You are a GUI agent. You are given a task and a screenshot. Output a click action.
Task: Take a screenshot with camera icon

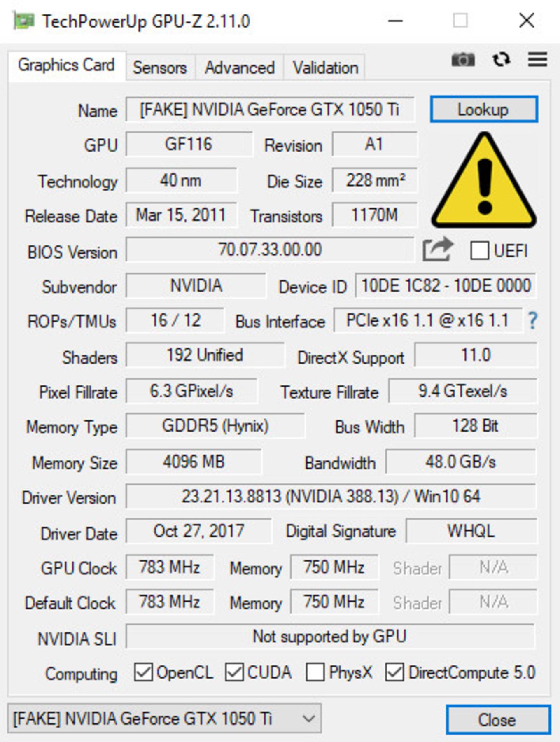click(463, 60)
